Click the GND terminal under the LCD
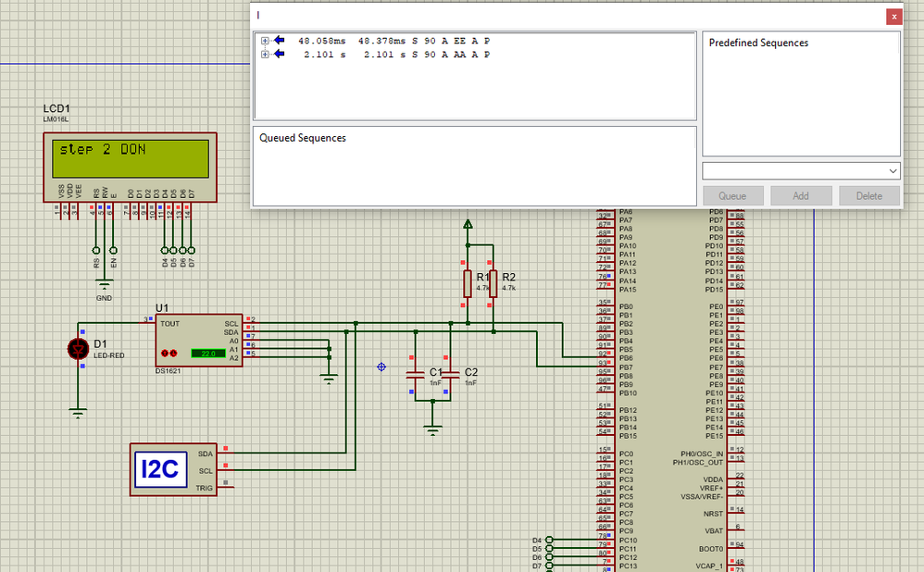 105,285
